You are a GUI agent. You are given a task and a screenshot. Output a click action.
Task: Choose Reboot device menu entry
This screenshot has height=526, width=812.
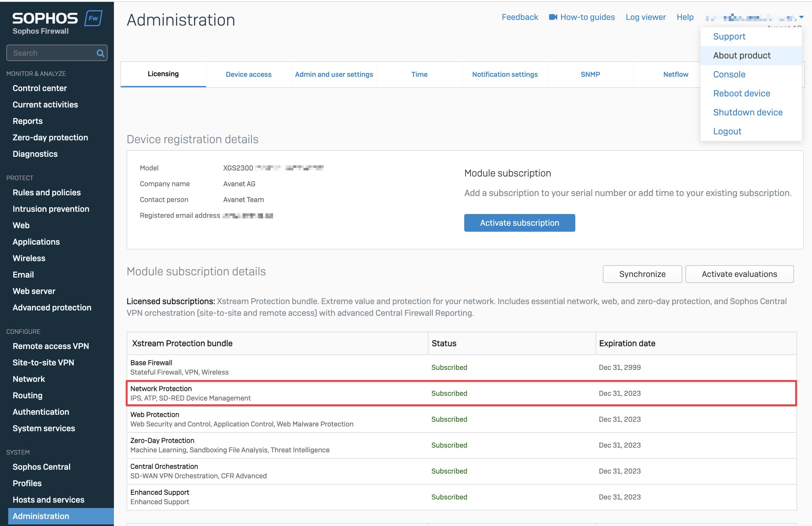(x=741, y=93)
